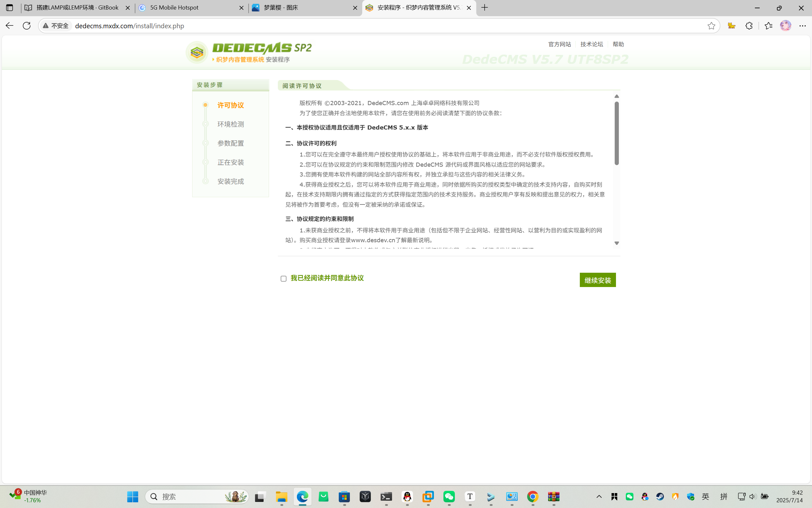Click the license agreement scrollbar thumb
The image size is (812, 508).
click(x=617, y=133)
